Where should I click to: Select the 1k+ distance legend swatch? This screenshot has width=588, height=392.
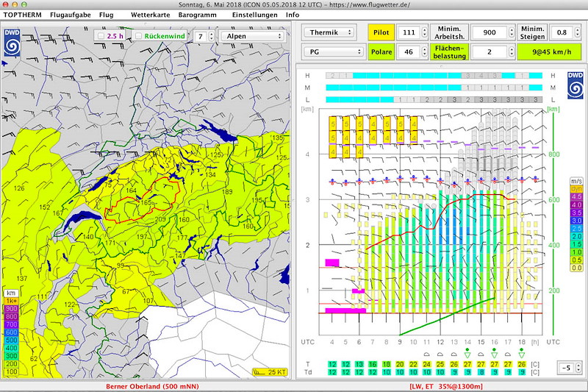pos(11,302)
